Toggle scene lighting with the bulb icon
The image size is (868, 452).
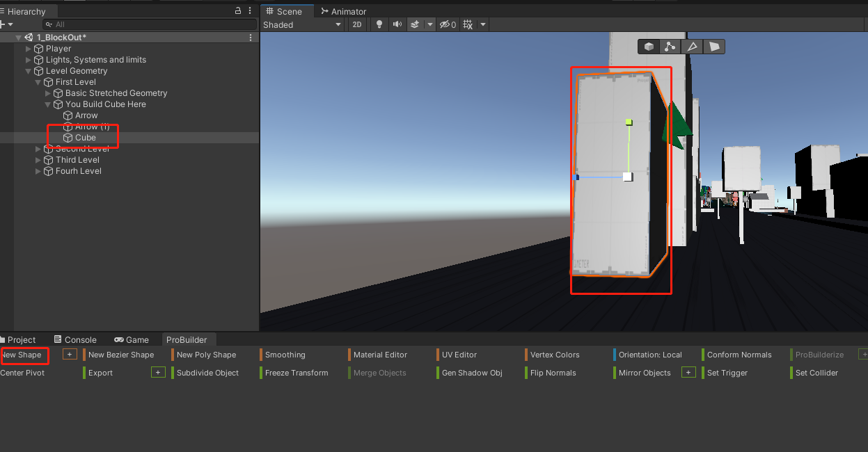[379, 24]
